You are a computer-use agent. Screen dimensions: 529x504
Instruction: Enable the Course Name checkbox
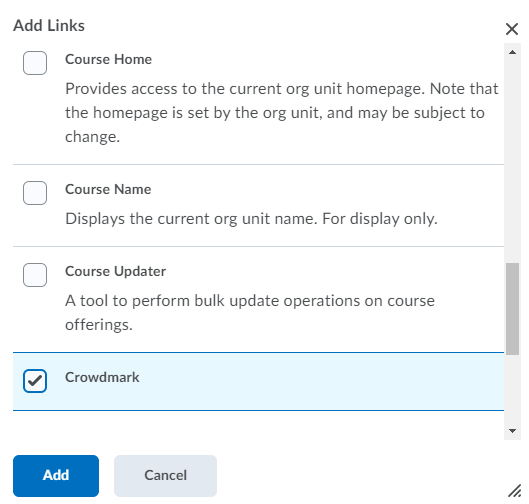(x=35, y=193)
